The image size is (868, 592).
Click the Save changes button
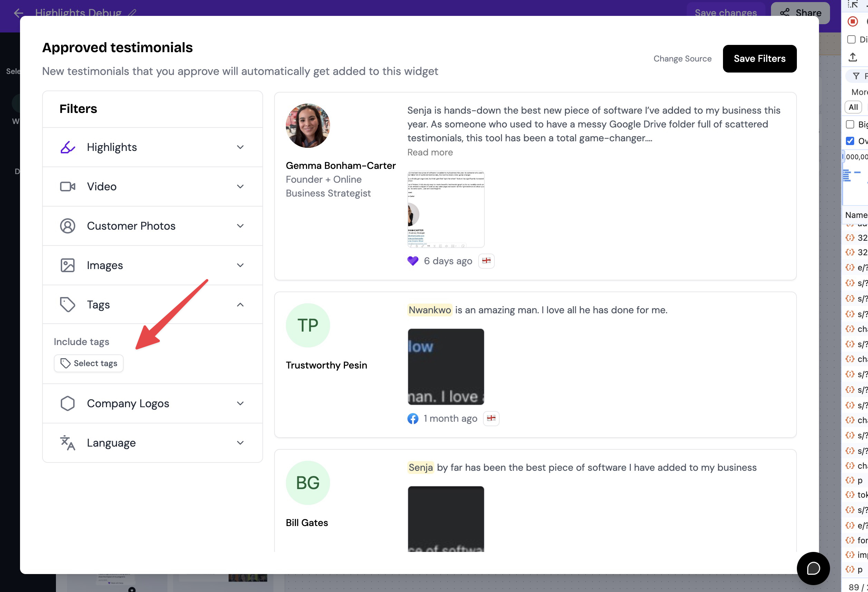click(x=726, y=13)
